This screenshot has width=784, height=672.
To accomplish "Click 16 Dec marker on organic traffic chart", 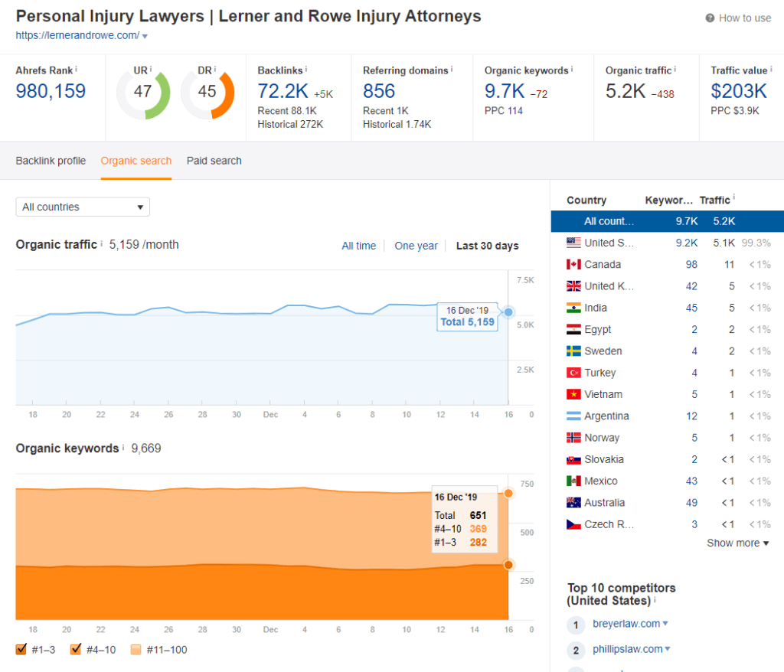I will [x=508, y=312].
